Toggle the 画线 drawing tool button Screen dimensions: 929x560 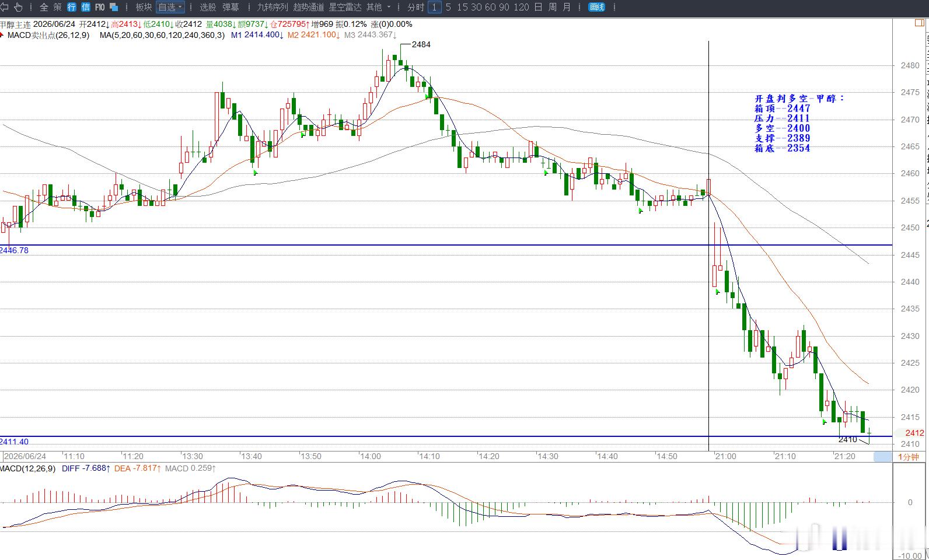[597, 7]
